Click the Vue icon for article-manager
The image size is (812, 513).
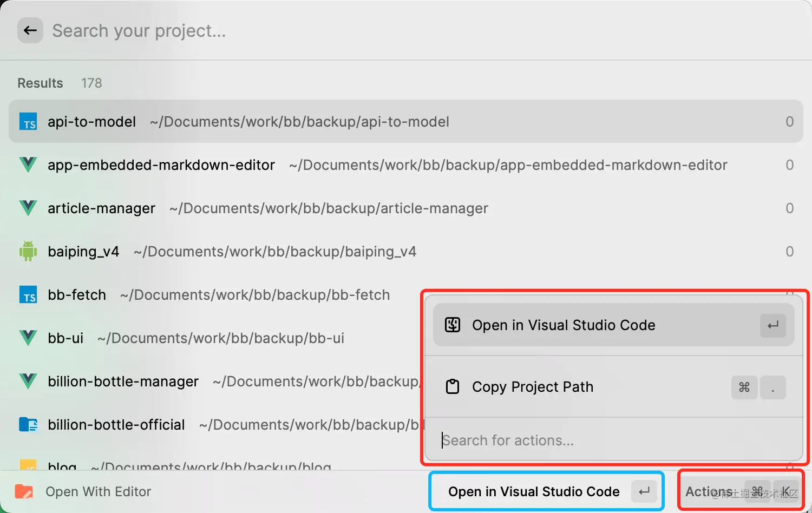pos(28,208)
